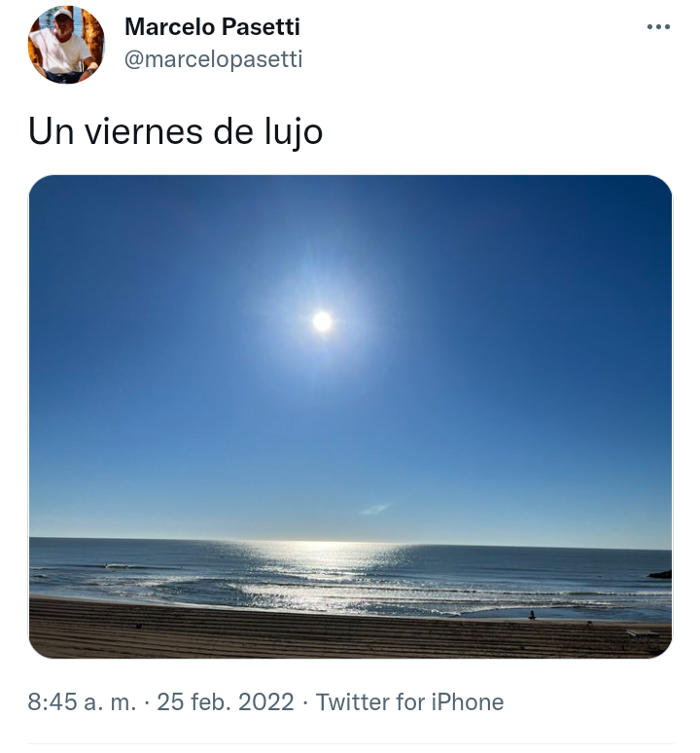The width and height of the screenshot is (700, 753).
Task: Click the word lujo in the tweet
Action: pos(294,131)
